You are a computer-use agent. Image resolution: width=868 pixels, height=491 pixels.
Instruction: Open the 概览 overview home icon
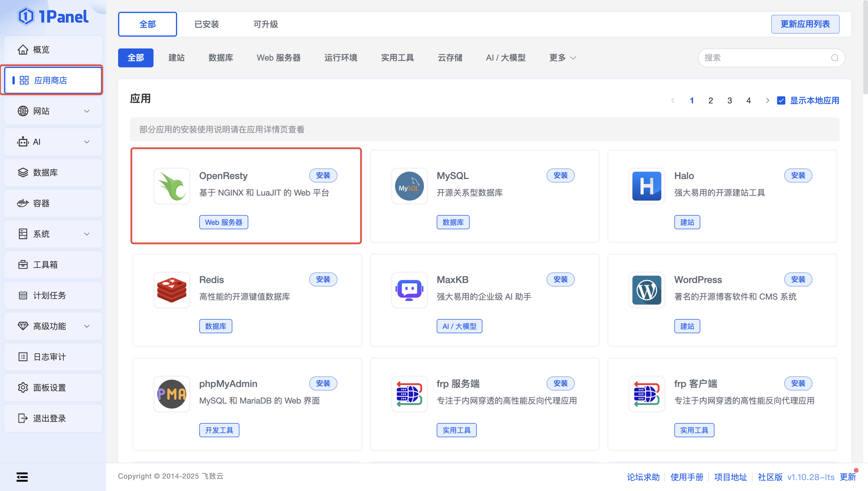point(23,50)
